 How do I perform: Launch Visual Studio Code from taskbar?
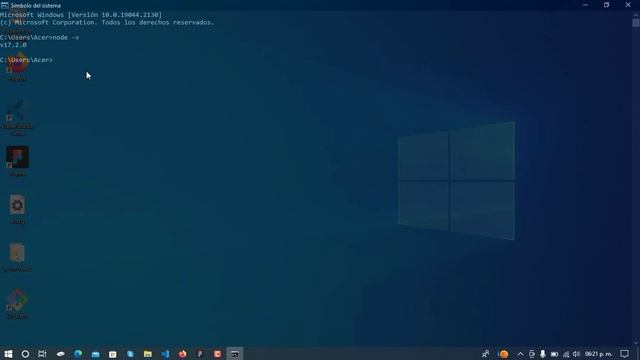165,354
